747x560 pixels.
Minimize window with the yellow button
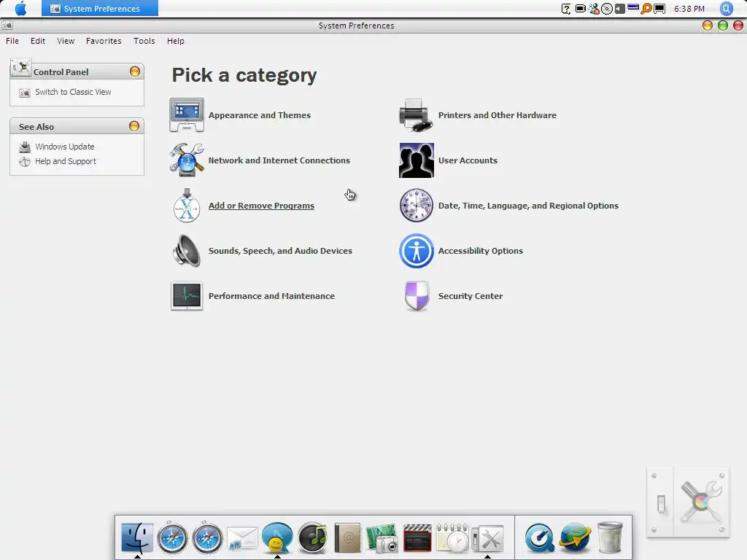708,26
